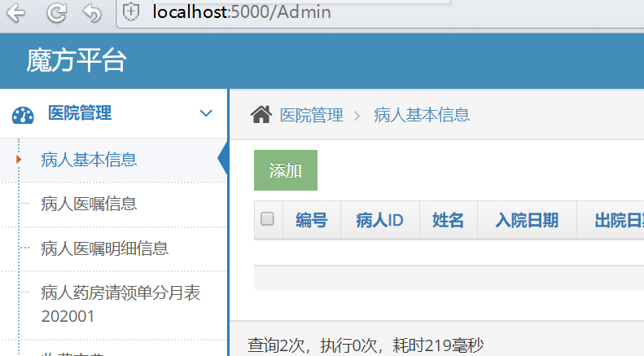
Task: Select 病人药房请领单分月表202001 menu item
Action: (120, 304)
